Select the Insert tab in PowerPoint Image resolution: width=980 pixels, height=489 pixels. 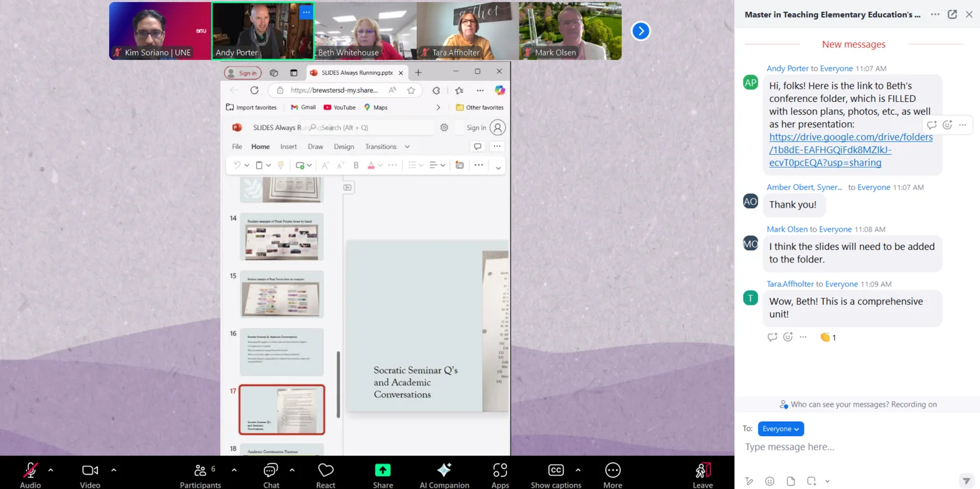[288, 147]
